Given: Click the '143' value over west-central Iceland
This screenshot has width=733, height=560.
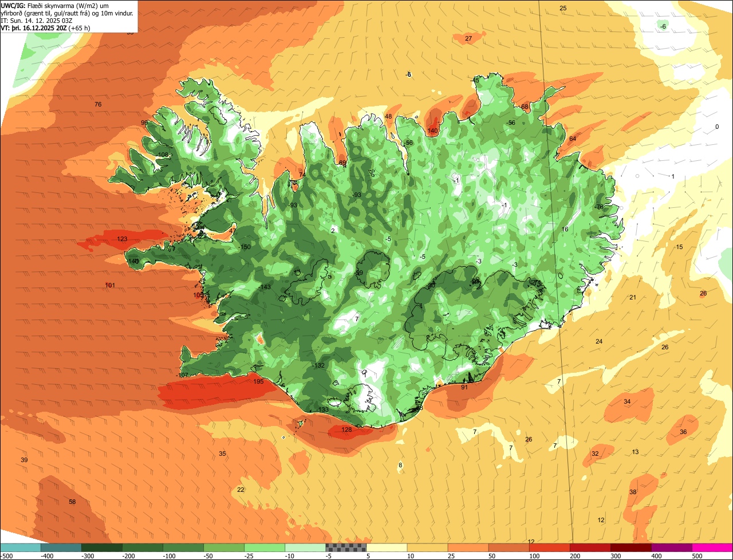Looking at the screenshot, I should [x=266, y=287].
